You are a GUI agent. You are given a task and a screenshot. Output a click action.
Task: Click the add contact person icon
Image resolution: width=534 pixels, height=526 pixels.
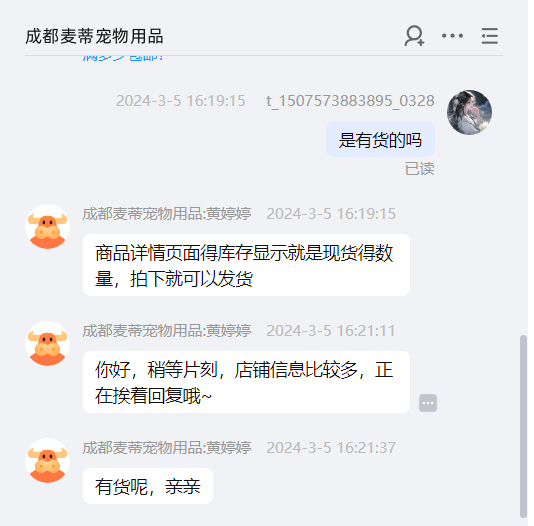(414, 36)
